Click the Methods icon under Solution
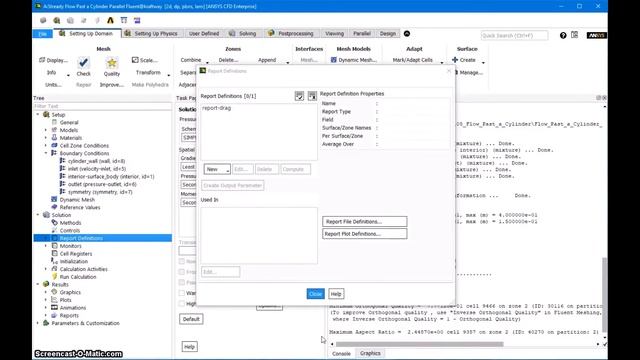 pos(54,222)
